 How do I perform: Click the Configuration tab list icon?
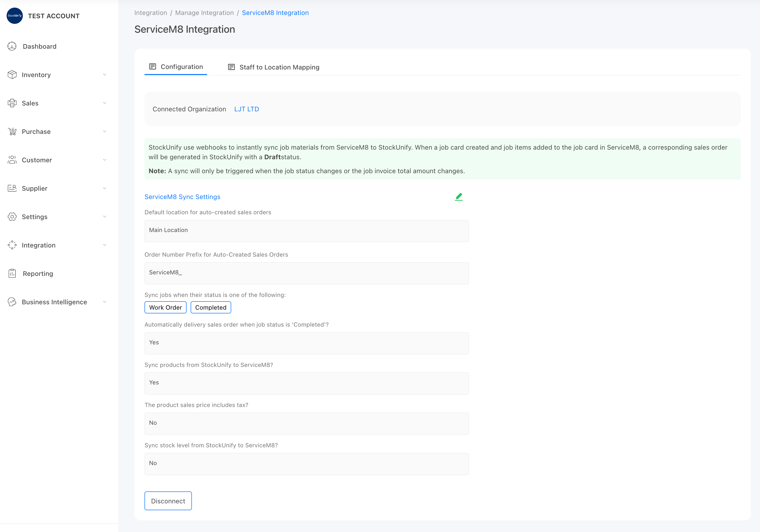click(x=153, y=66)
